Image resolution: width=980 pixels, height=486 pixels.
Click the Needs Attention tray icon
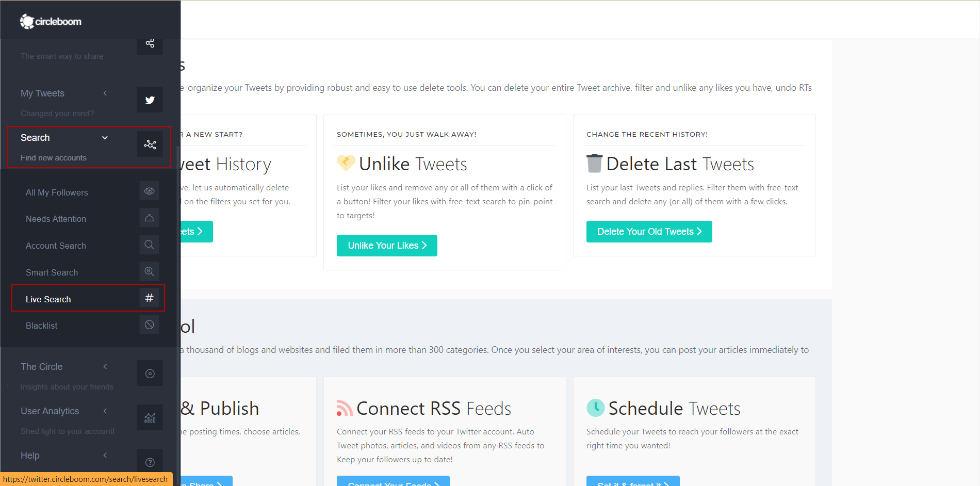149,218
